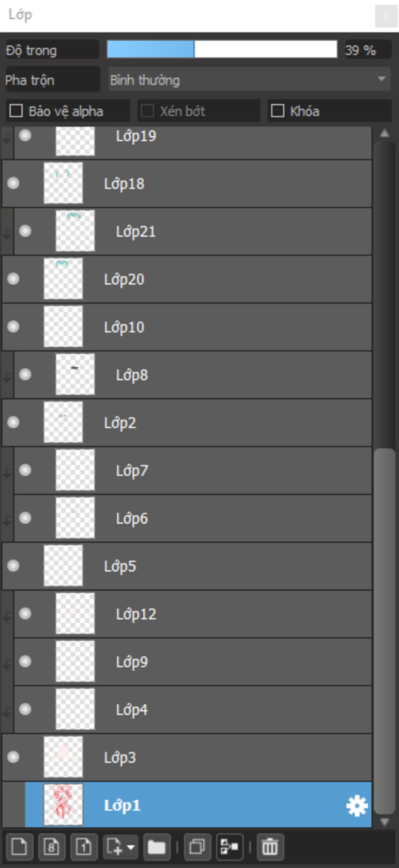
Task: Click the scroll up arrow of layer list
Action: [385, 133]
